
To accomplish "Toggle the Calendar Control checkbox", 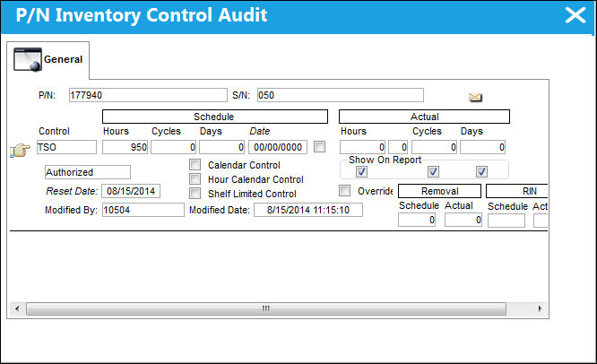I will tap(195, 164).
